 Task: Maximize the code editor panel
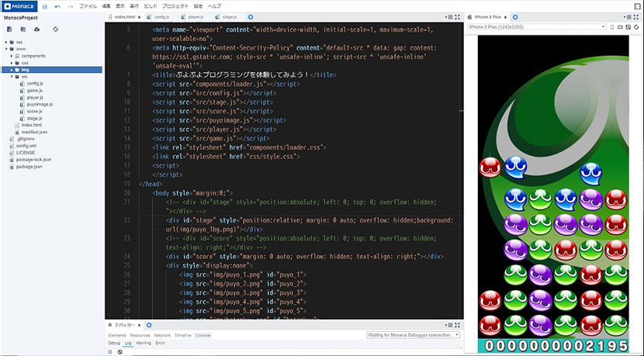pos(457,17)
